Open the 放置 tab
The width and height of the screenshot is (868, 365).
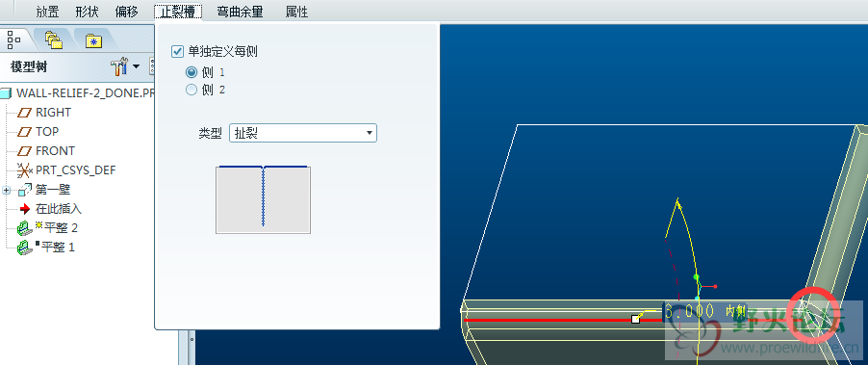[47, 12]
